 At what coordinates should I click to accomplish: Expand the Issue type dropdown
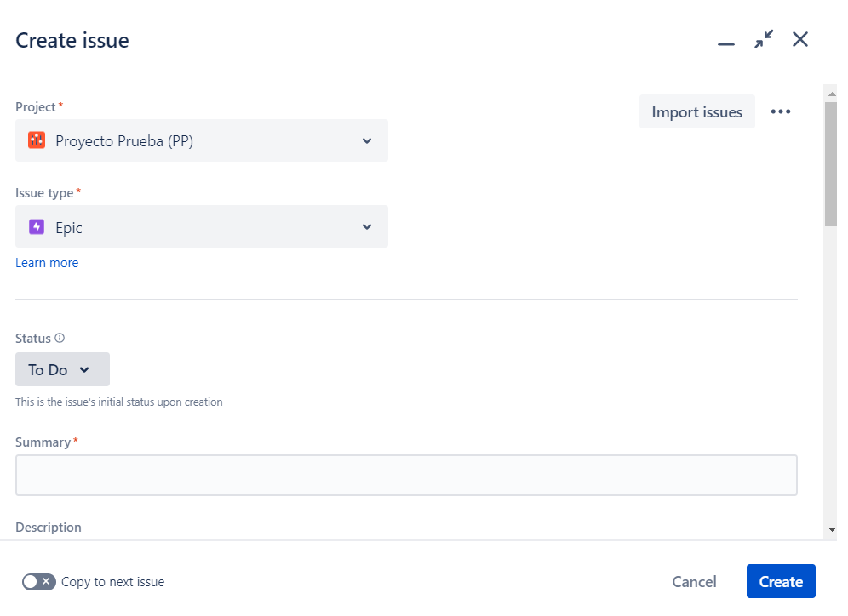point(202,227)
